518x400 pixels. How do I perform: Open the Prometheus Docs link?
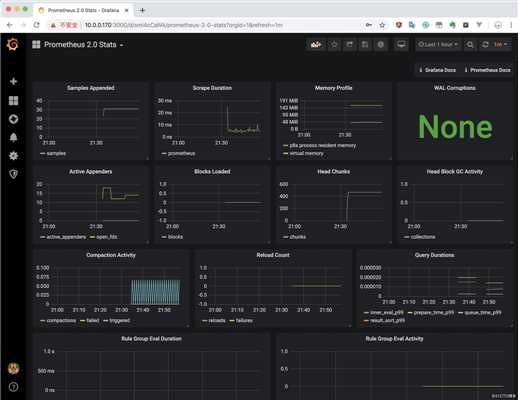pos(487,70)
